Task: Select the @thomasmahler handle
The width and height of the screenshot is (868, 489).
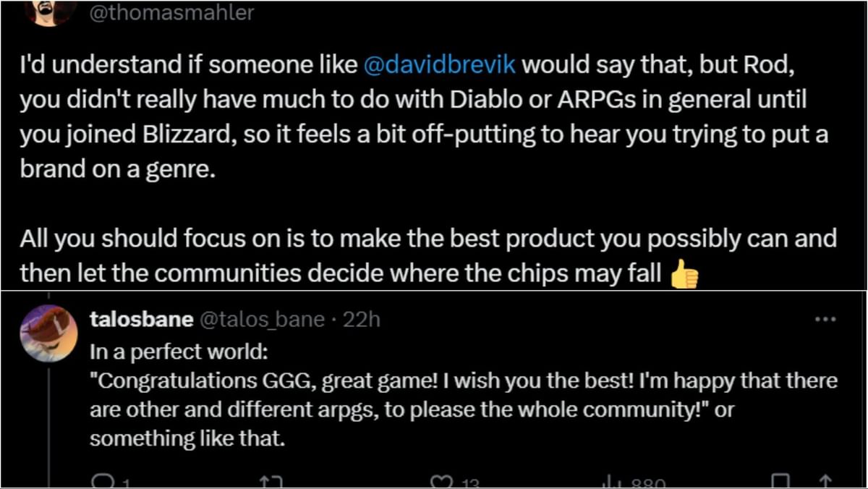Action: click(x=171, y=12)
